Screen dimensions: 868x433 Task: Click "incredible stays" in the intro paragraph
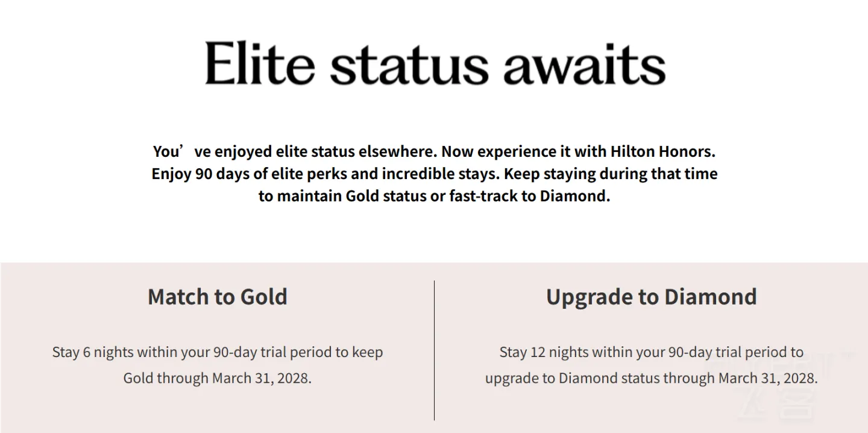point(441,174)
